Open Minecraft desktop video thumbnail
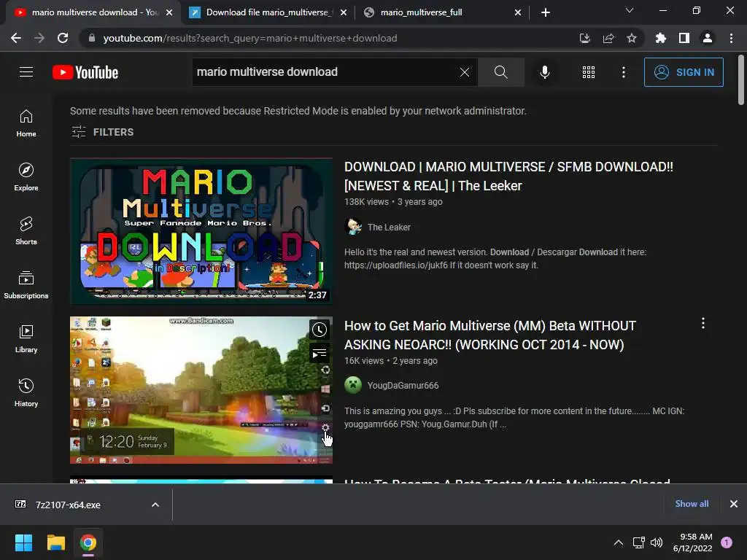Screen dimensions: 747x560 tap(201, 390)
